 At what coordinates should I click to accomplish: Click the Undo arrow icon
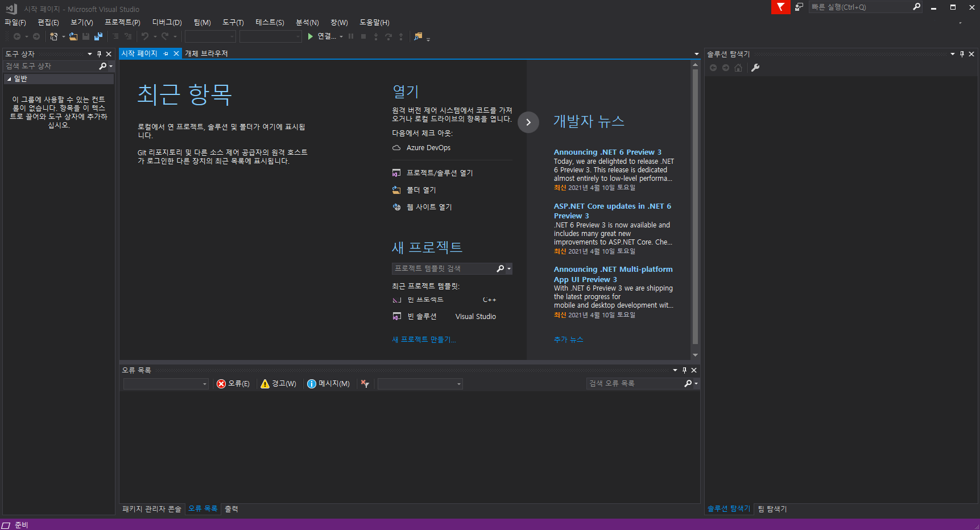pyautogui.click(x=145, y=36)
